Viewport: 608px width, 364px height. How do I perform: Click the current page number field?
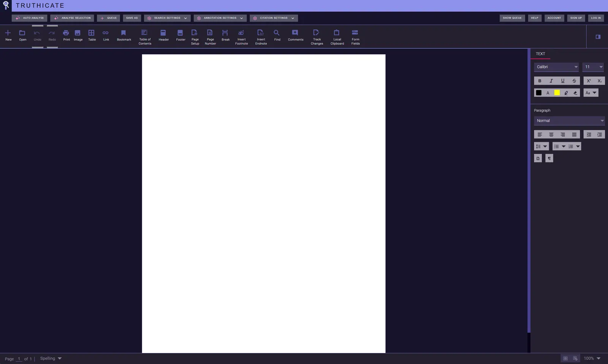[x=19, y=359]
